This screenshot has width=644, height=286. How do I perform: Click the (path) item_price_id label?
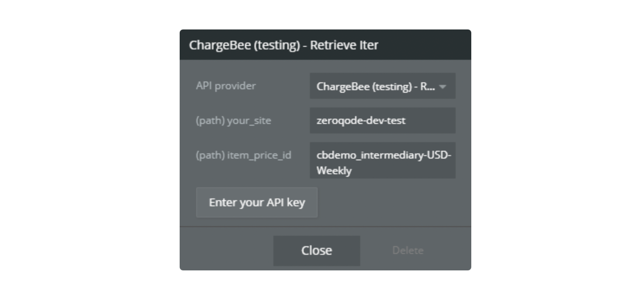[x=243, y=155]
